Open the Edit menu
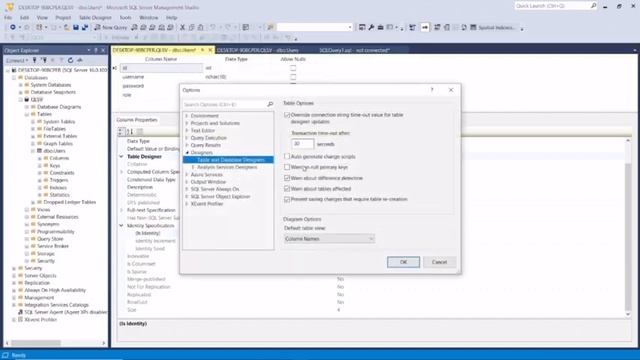This screenshot has height=360, width=640. tap(24, 18)
